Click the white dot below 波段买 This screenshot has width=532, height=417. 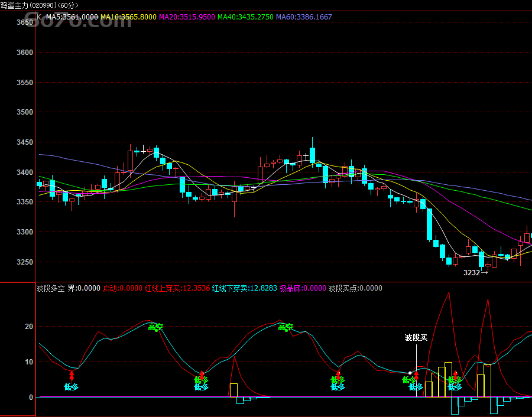click(x=410, y=373)
